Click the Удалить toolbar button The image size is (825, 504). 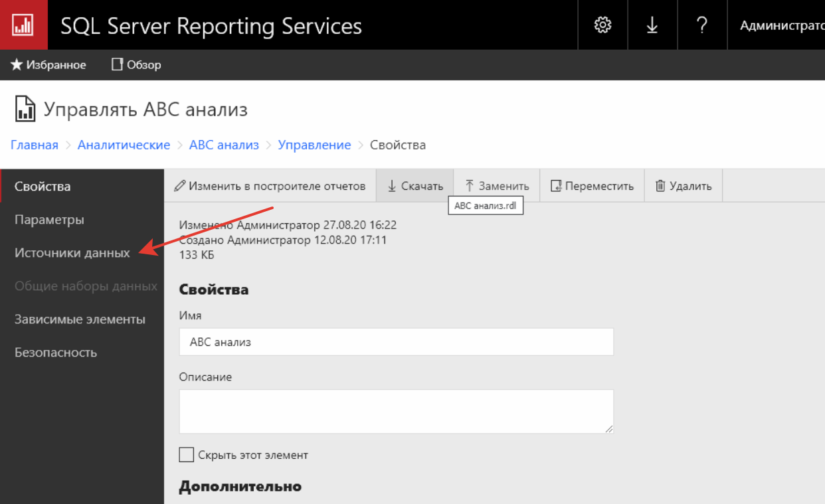[x=683, y=186]
